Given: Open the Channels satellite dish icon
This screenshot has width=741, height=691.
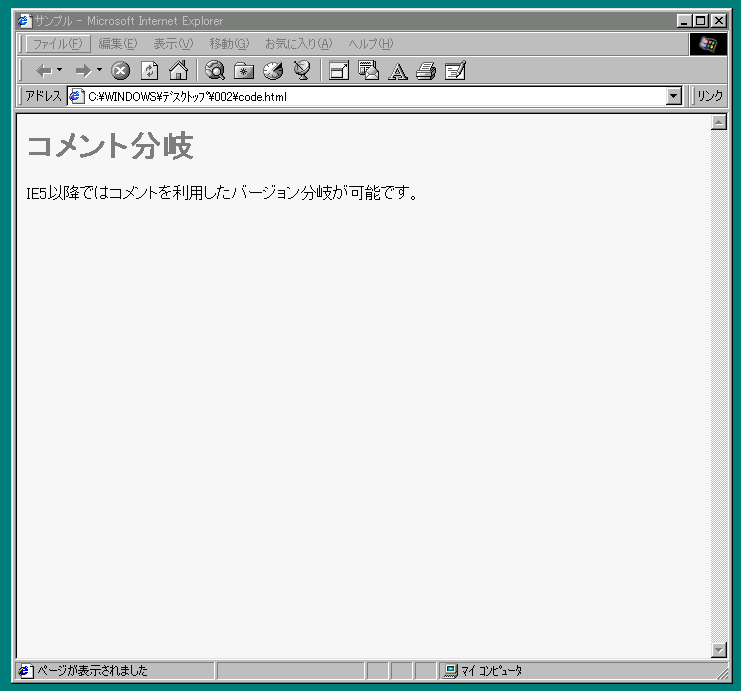Looking at the screenshot, I should point(302,70).
